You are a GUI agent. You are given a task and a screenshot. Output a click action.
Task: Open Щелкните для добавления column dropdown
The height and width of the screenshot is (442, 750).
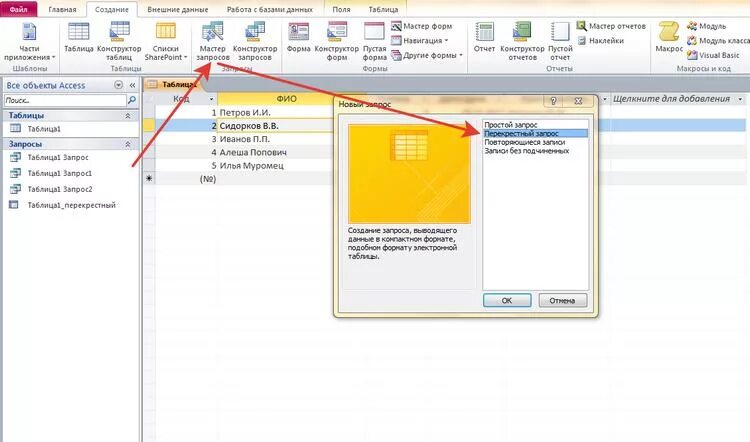click(740, 99)
